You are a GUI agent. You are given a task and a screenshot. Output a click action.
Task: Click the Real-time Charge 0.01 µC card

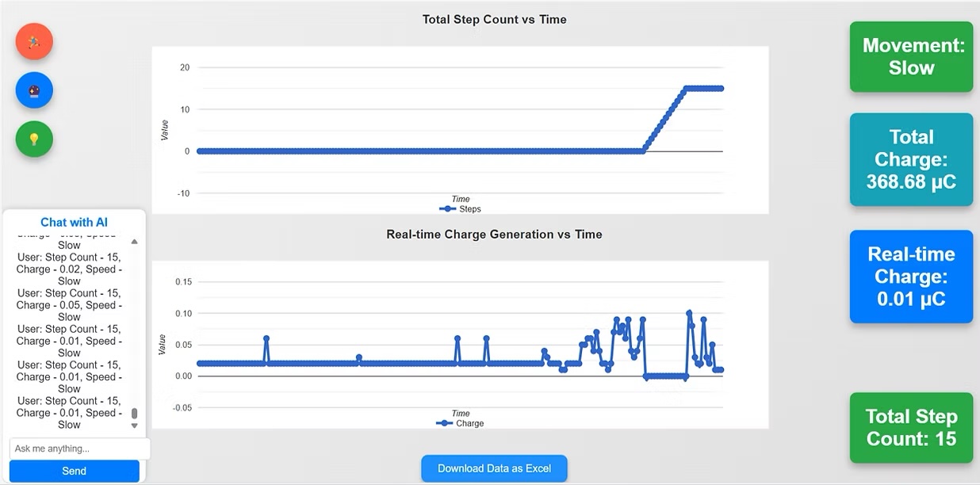pyautogui.click(x=911, y=277)
